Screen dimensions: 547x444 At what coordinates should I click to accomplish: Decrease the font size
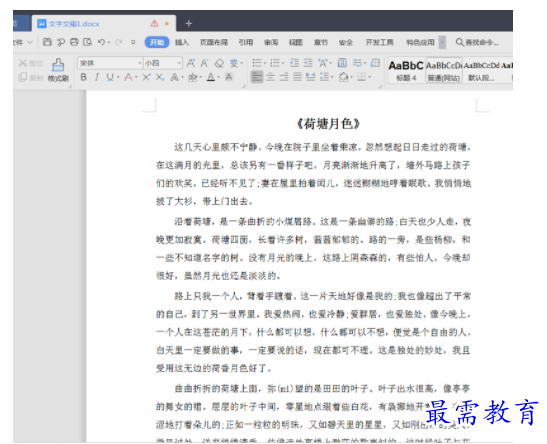tap(204, 63)
